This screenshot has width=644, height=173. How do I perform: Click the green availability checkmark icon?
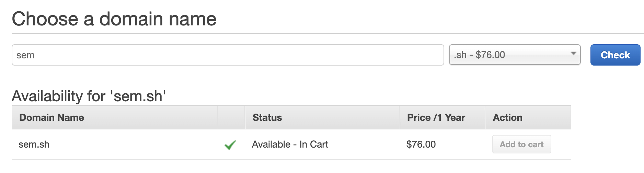(230, 145)
